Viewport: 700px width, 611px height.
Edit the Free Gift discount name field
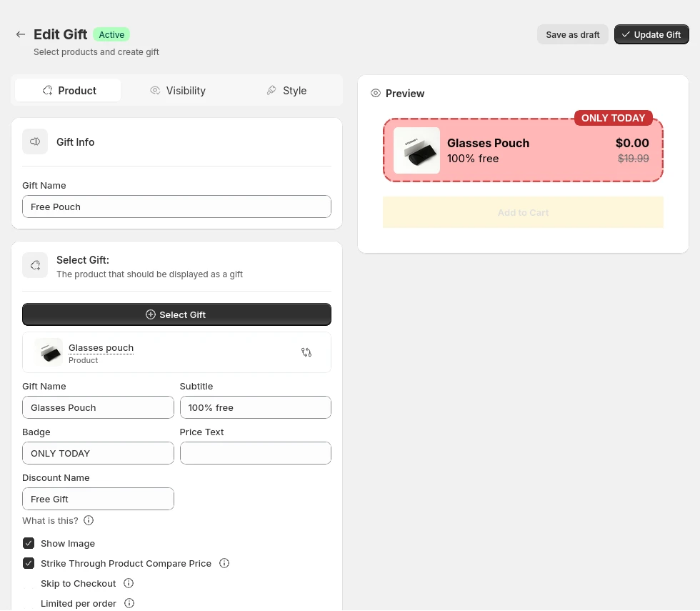(99, 499)
